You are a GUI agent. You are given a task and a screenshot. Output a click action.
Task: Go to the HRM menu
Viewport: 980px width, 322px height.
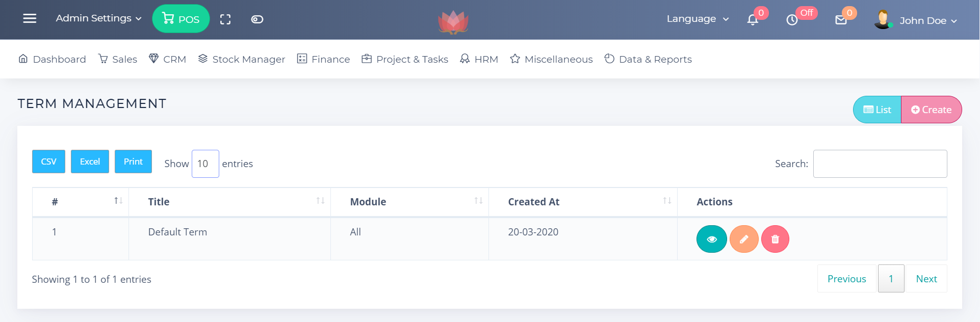[x=479, y=59]
